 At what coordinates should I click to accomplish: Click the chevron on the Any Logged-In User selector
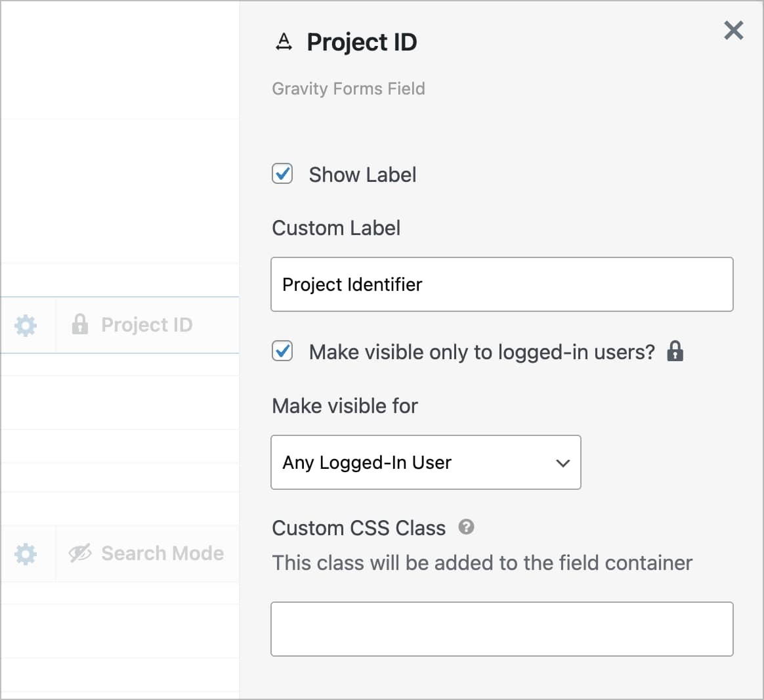click(x=562, y=462)
